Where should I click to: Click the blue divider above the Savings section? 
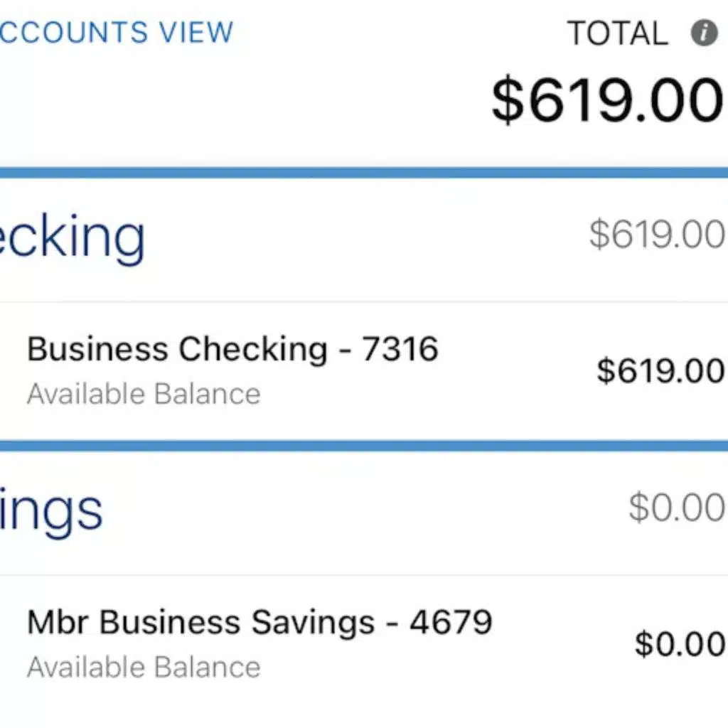(x=364, y=446)
